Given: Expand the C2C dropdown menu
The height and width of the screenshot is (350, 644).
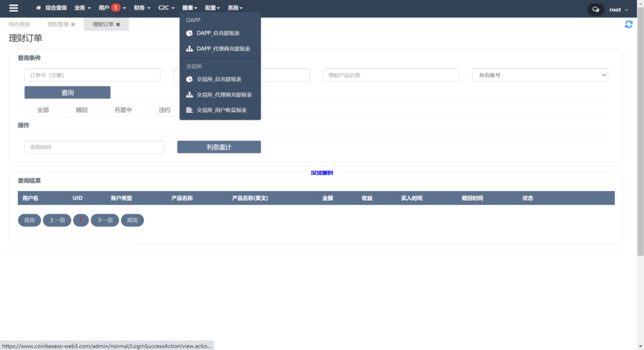Looking at the screenshot, I should click(166, 8).
